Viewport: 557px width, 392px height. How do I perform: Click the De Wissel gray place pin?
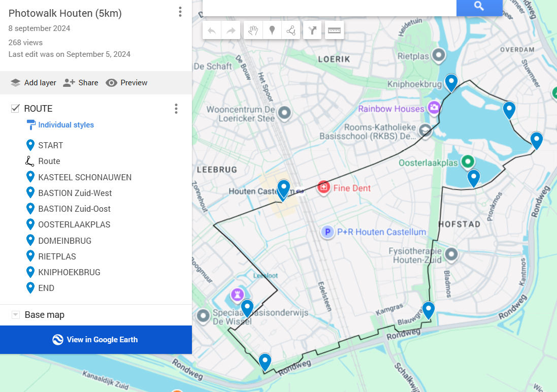click(203, 316)
